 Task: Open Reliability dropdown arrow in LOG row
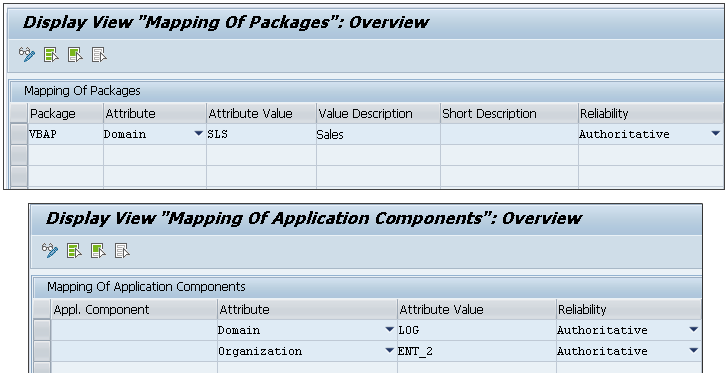(694, 329)
